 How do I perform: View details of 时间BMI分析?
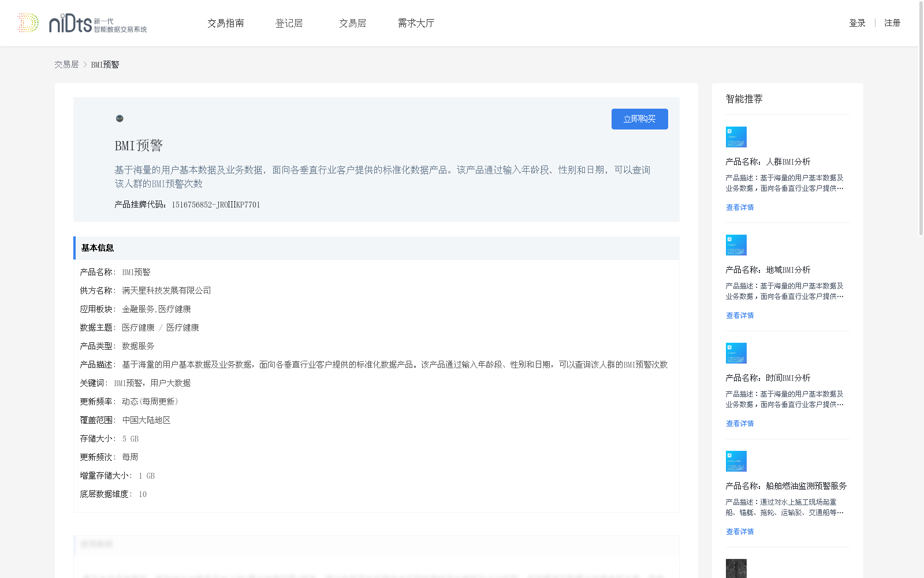(740, 424)
